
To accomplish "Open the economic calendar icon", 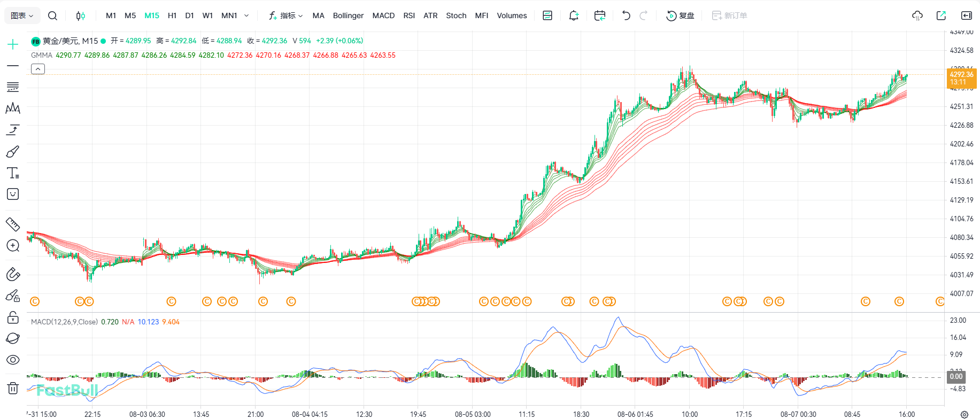I will tap(600, 15).
